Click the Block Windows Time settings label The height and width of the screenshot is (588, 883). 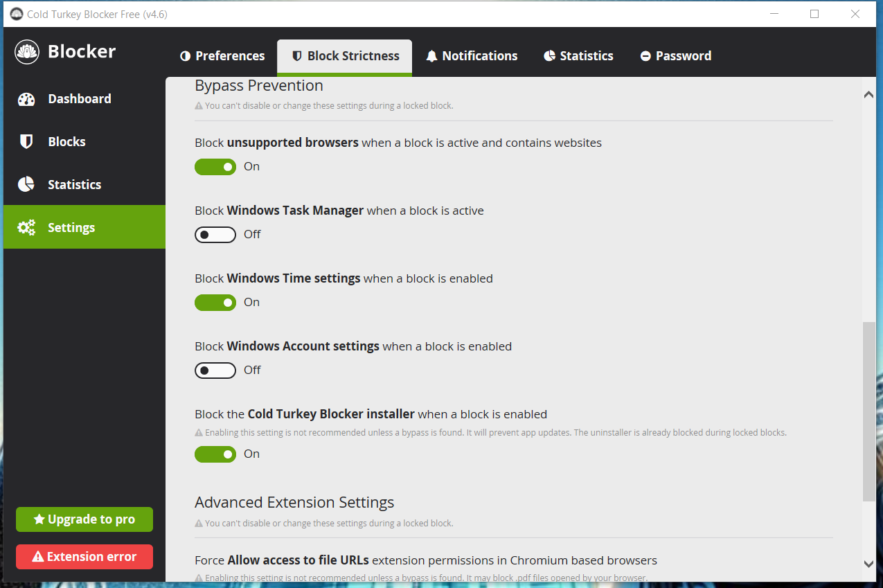[x=344, y=279]
